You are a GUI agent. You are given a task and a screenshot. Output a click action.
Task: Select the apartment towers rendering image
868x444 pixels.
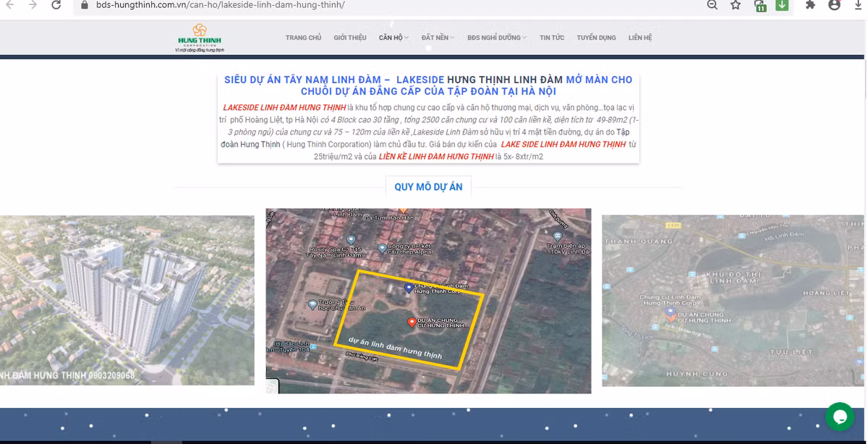point(127,300)
